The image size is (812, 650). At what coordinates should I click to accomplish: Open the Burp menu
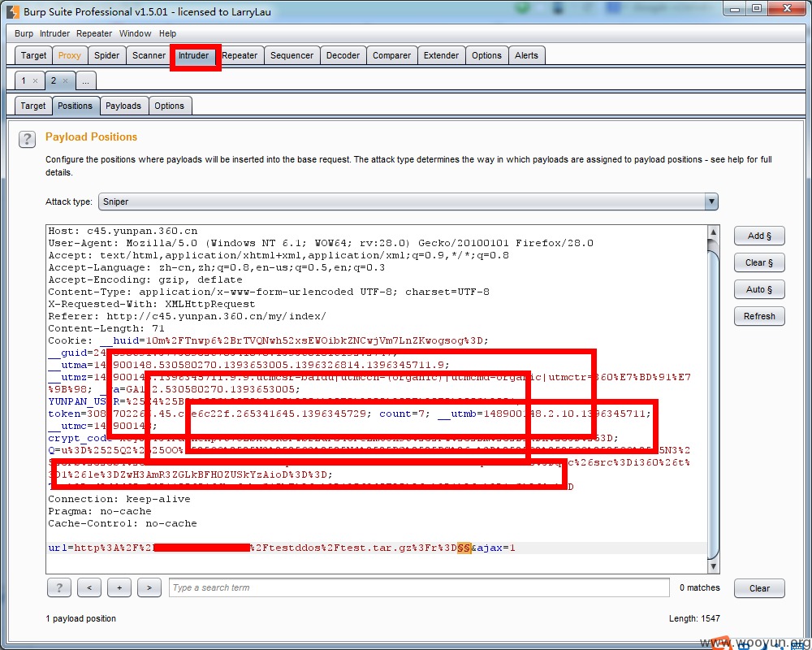tap(24, 33)
